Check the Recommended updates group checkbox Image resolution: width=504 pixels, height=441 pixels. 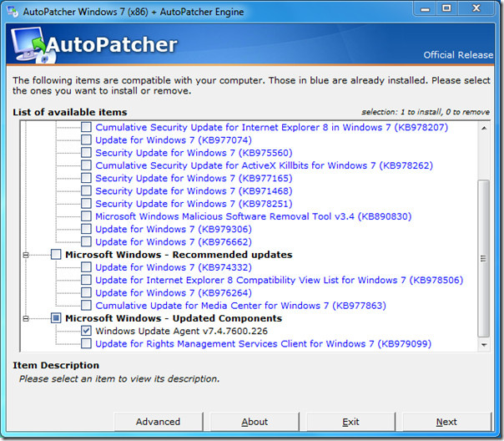[x=56, y=255]
